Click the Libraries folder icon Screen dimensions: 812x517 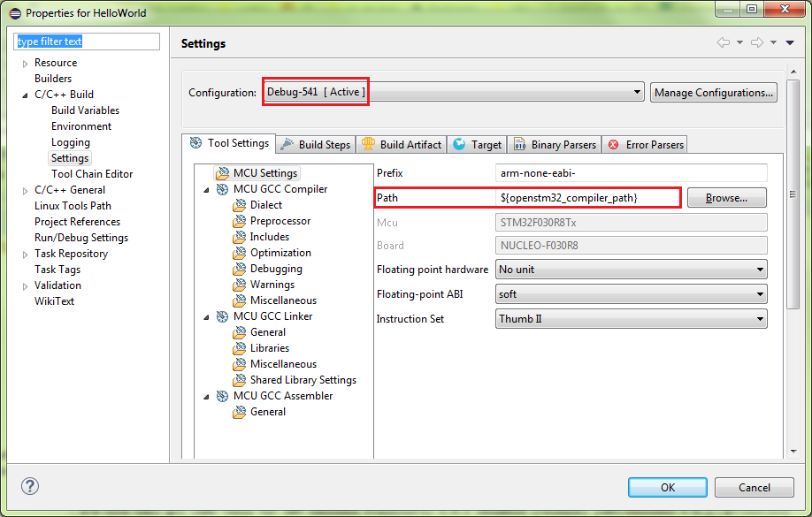(x=239, y=348)
